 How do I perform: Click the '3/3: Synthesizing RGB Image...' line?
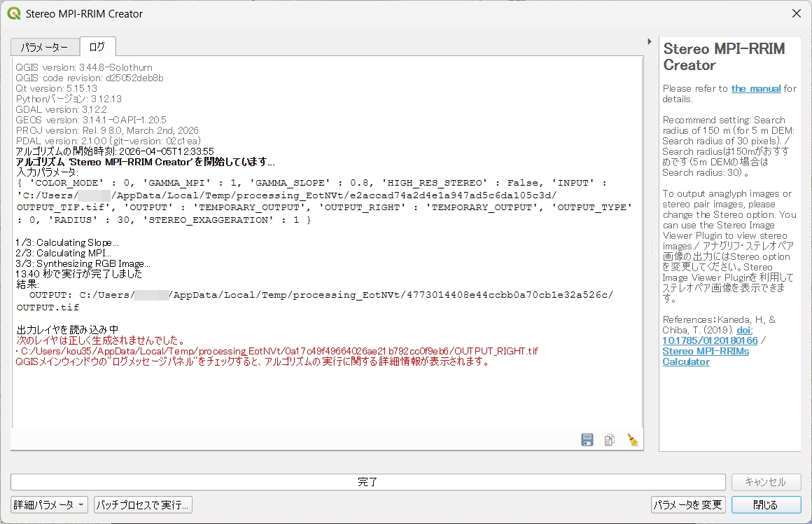pyautogui.click(x=83, y=263)
